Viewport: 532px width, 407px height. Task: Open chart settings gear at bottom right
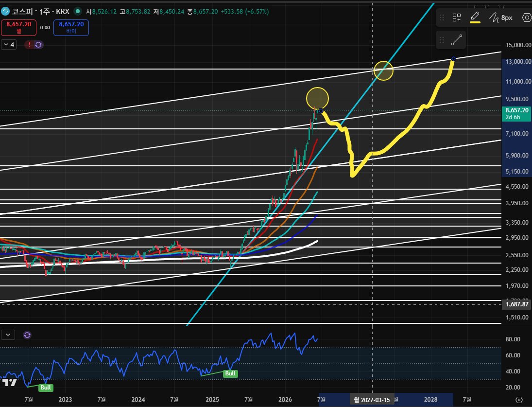click(519, 400)
